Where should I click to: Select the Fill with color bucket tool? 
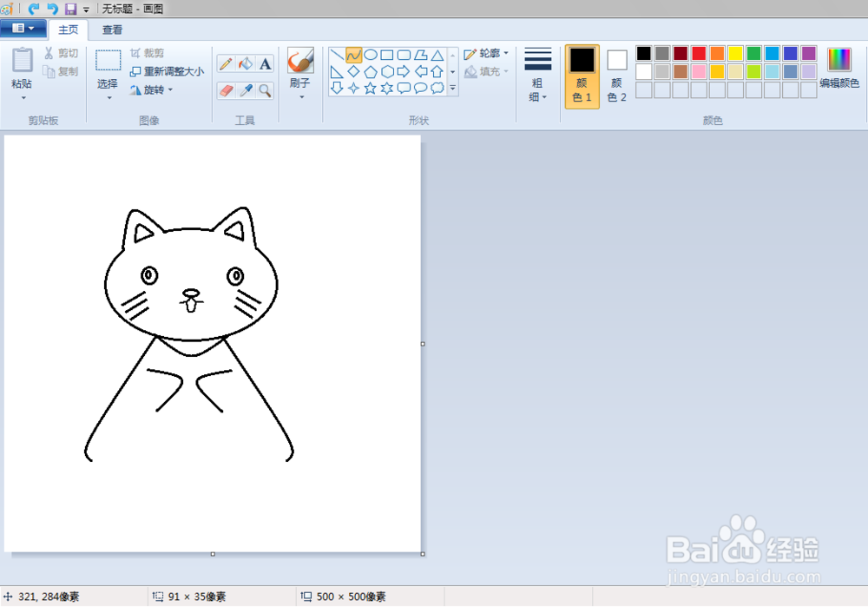(x=246, y=63)
